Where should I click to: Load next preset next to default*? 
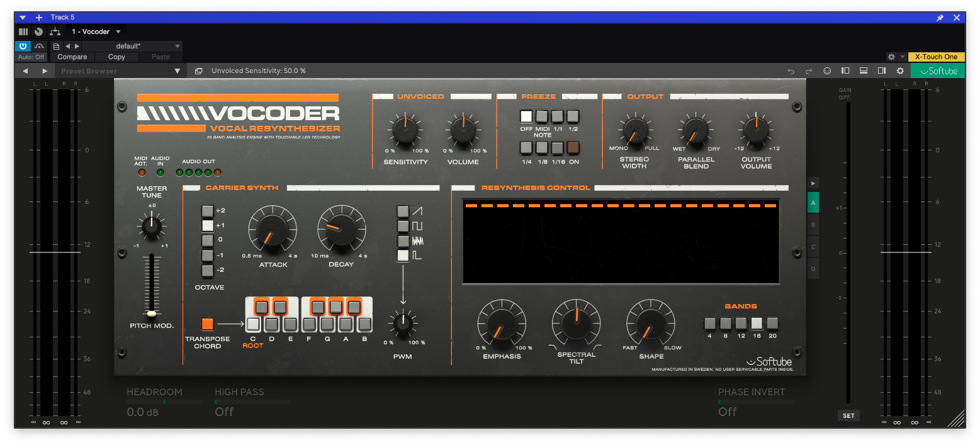[x=77, y=46]
